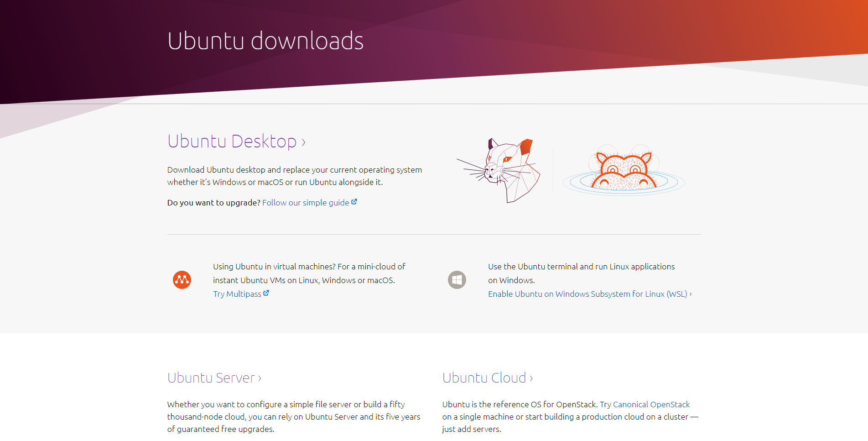The width and height of the screenshot is (868, 441).
Task: Open the Ubuntu Desktop heading link
Action: point(236,142)
